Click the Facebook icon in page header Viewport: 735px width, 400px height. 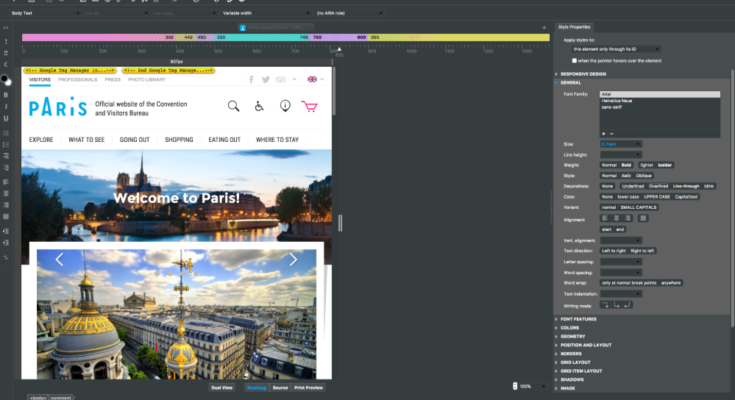click(x=251, y=79)
